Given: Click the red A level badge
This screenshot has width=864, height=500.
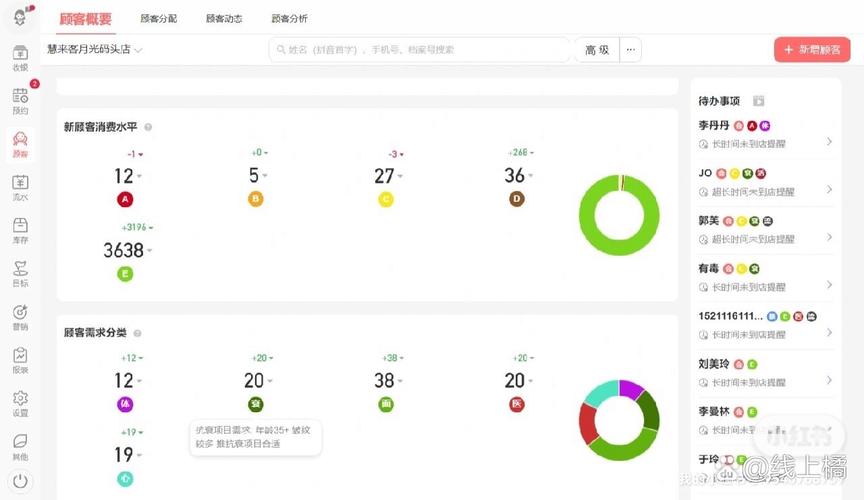Looking at the screenshot, I should (125, 199).
